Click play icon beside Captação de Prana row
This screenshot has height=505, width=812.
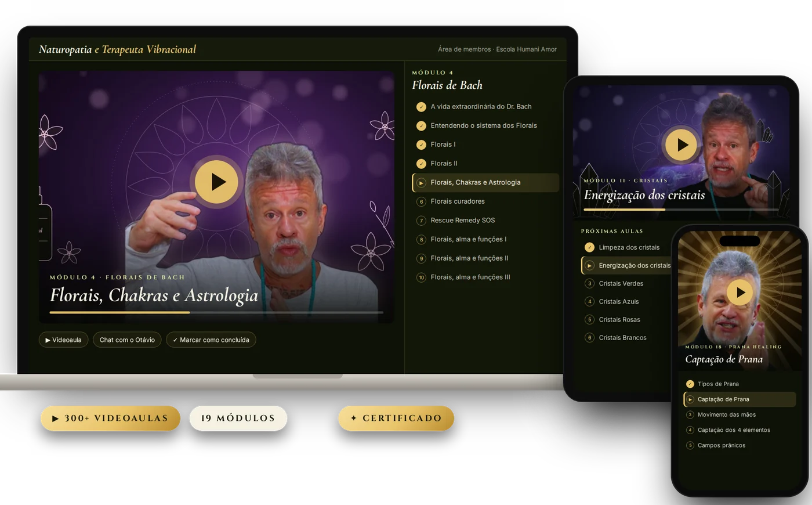tap(690, 399)
